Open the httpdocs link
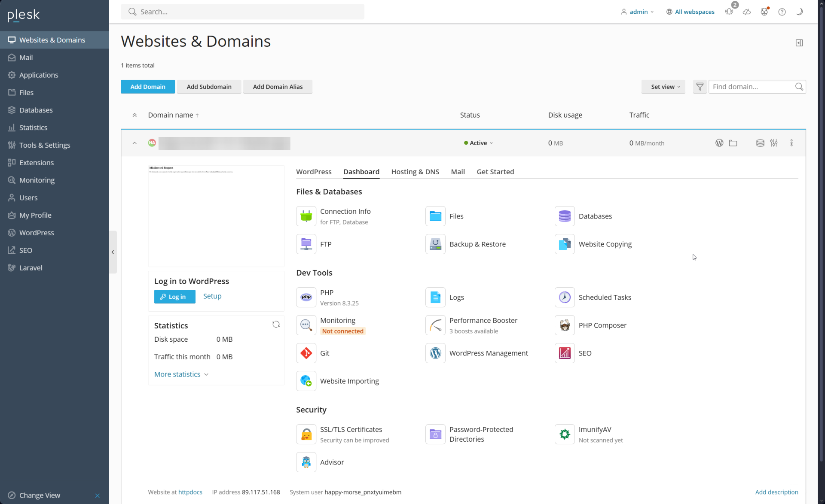 point(190,492)
